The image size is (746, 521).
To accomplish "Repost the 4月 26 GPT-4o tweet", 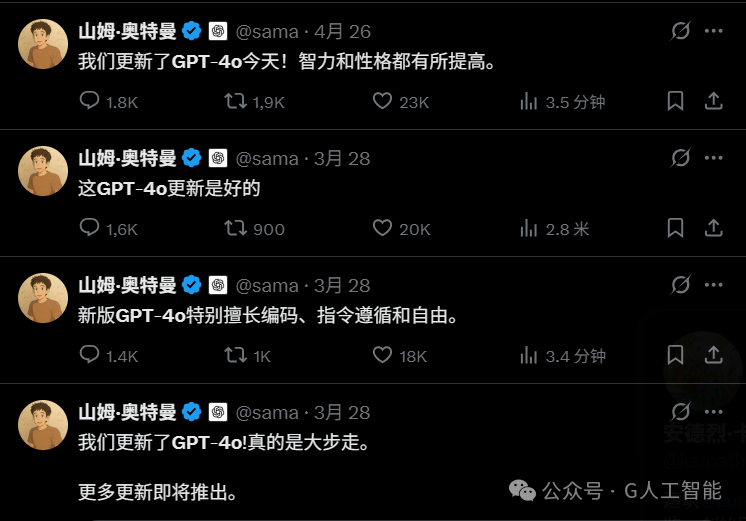I will point(254,101).
